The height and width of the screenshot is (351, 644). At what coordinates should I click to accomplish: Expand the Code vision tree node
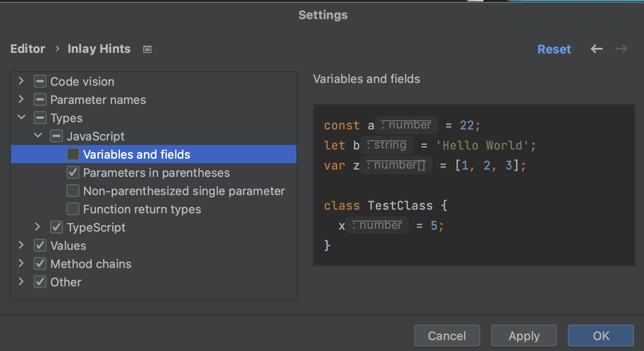pyautogui.click(x=21, y=81)
